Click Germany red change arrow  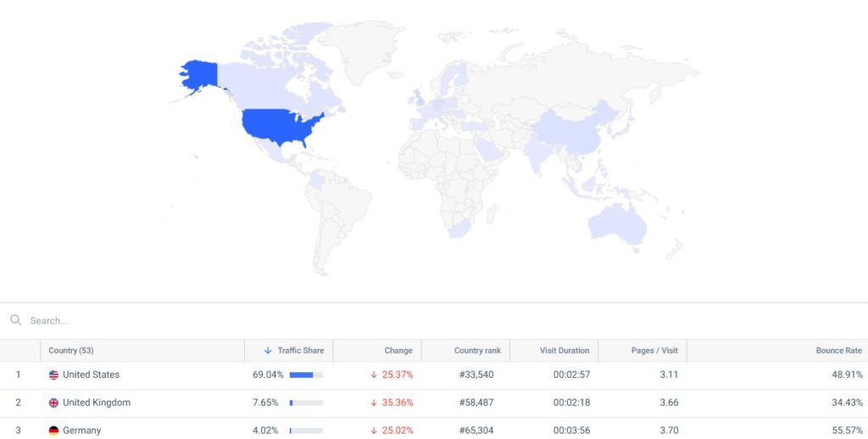point(374,431)
